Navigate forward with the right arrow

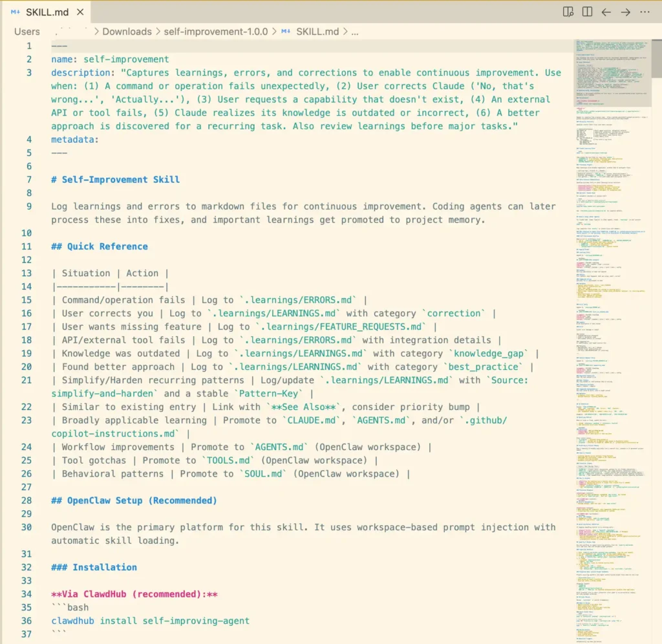pos(625,12)
